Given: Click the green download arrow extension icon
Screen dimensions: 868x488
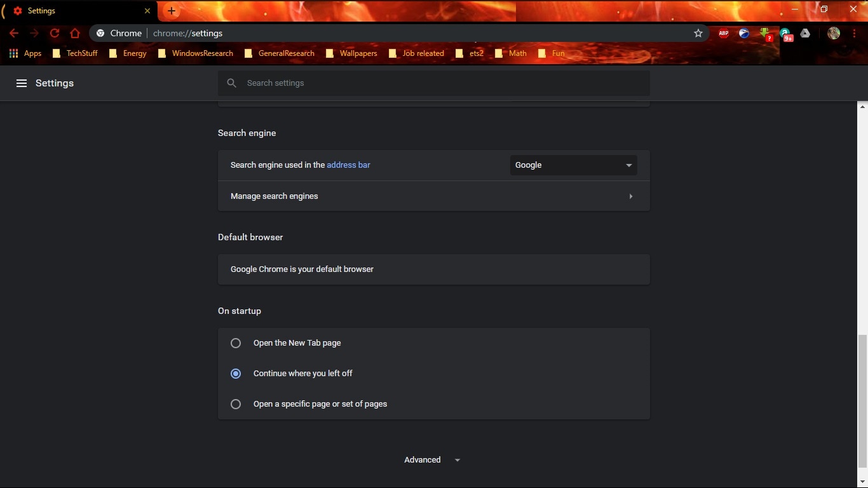Looking at the screenshot, I should (766, 33).
